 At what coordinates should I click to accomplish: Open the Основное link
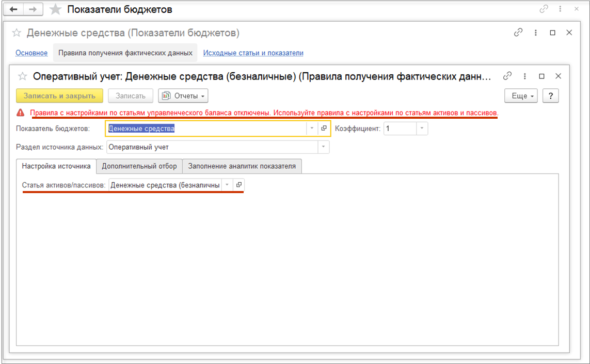pyautogui.click(x=31, y=53)
